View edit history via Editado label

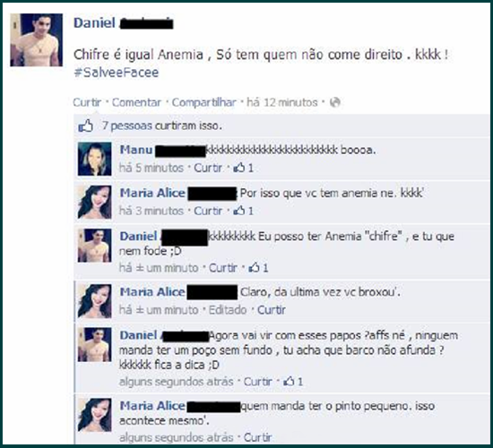pos(228,310)
